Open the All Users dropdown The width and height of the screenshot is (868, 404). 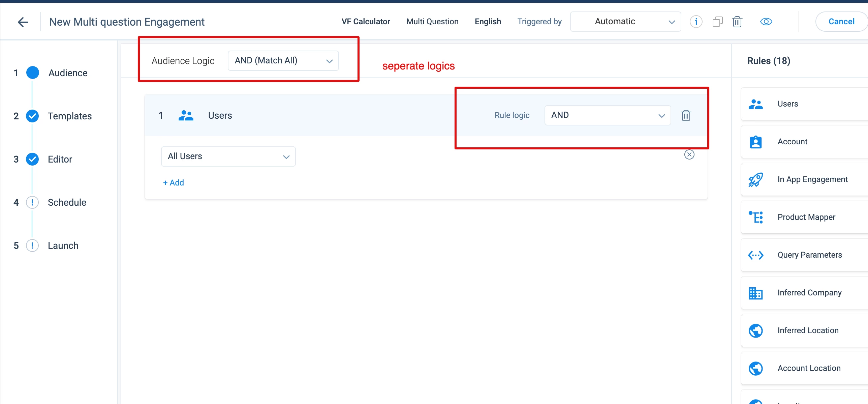coord(228,156)
